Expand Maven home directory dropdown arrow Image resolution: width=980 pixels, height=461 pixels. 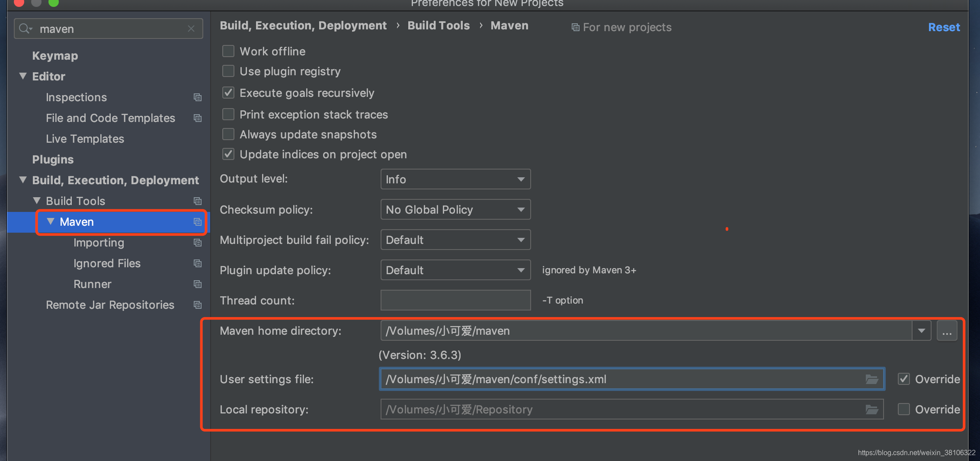point(922,331)
